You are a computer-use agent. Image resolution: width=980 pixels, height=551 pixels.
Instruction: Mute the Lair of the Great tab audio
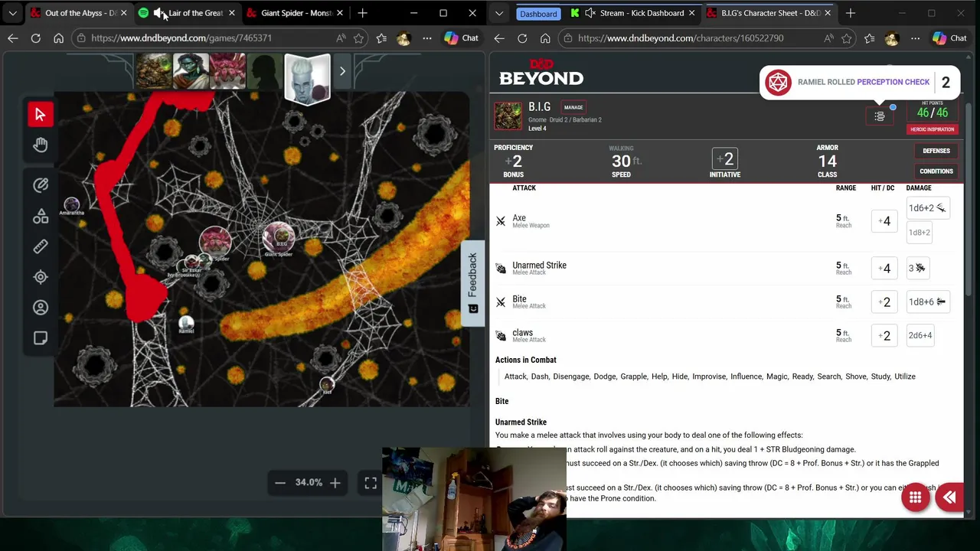pos(158,13)
